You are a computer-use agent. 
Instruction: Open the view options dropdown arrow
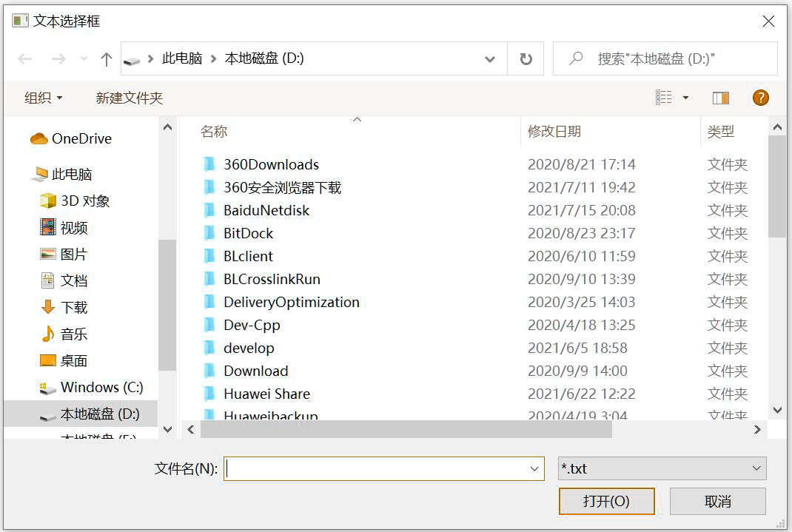coord(685,98)
